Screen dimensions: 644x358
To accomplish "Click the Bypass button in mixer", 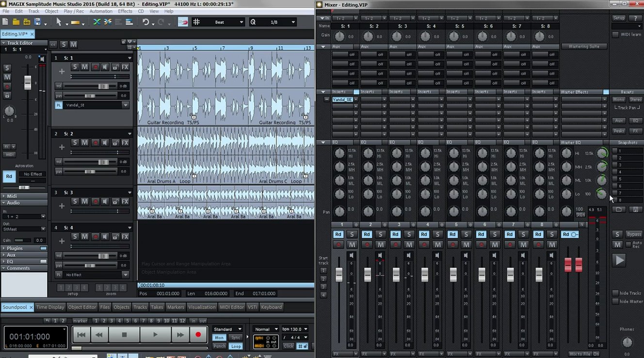I will coord(634,234).
